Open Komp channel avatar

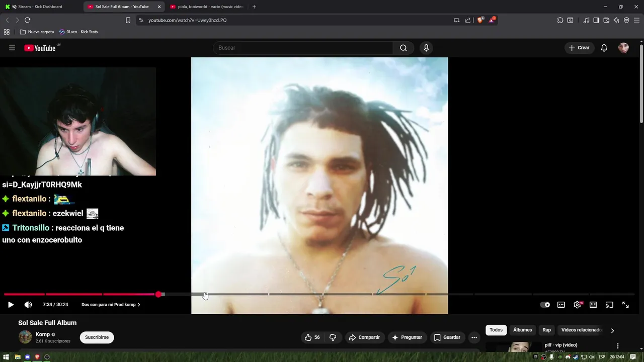tap(25, 337)
